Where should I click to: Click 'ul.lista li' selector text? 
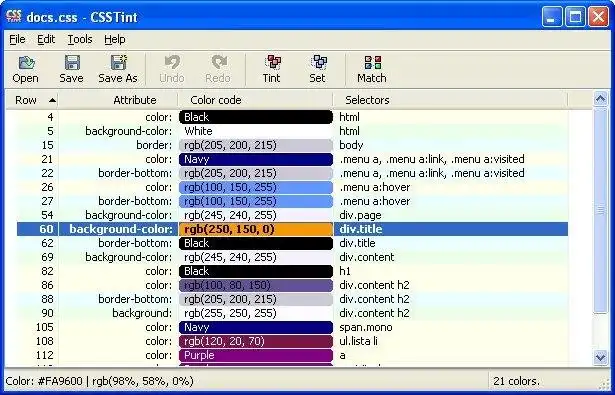point(358,341)
